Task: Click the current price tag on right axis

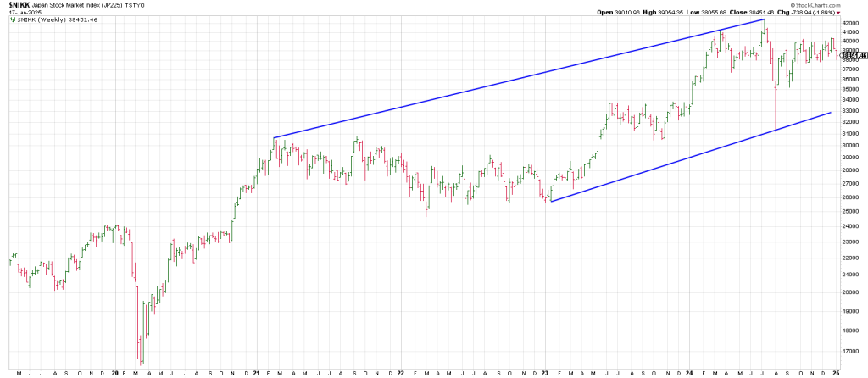Action: click(852, 54)
